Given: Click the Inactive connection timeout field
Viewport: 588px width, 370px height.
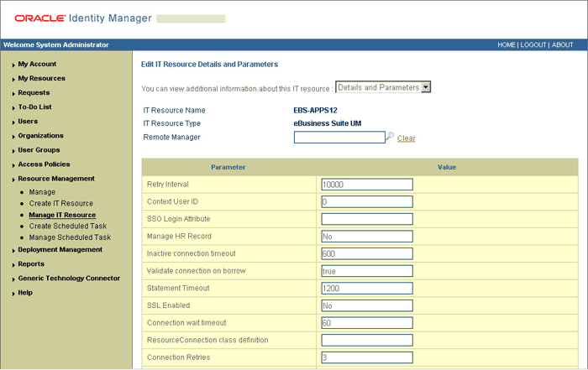Looking at the screenshot, I should point(367,253).
